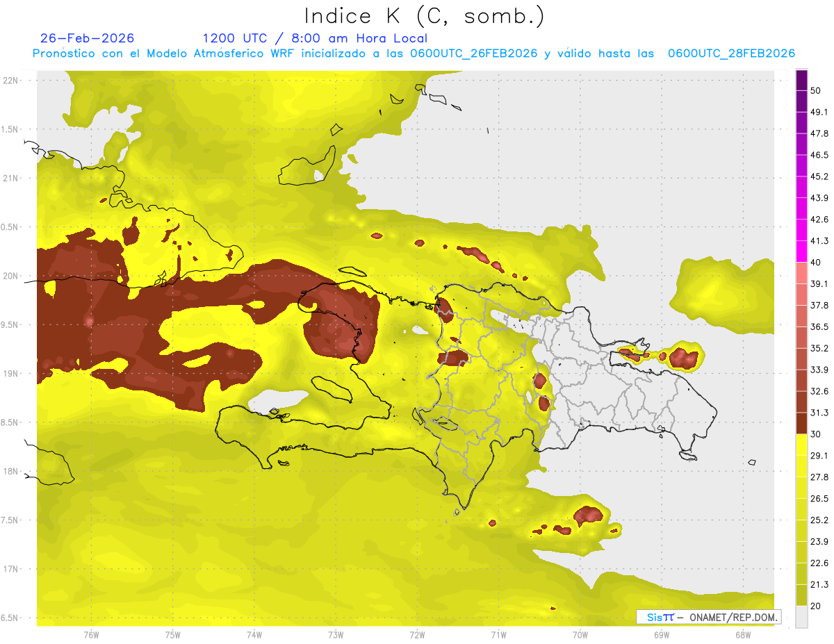Image resolution: width=834 pixels, height=644 pixels.
Task: Click the "69W" longitude label
Action: click(662, 634)
